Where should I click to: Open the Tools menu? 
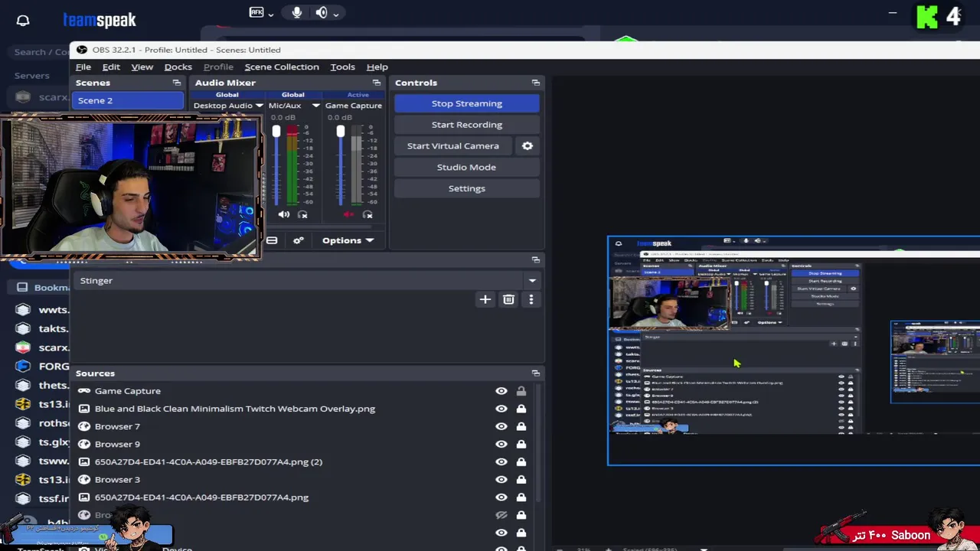coord(342,67)
